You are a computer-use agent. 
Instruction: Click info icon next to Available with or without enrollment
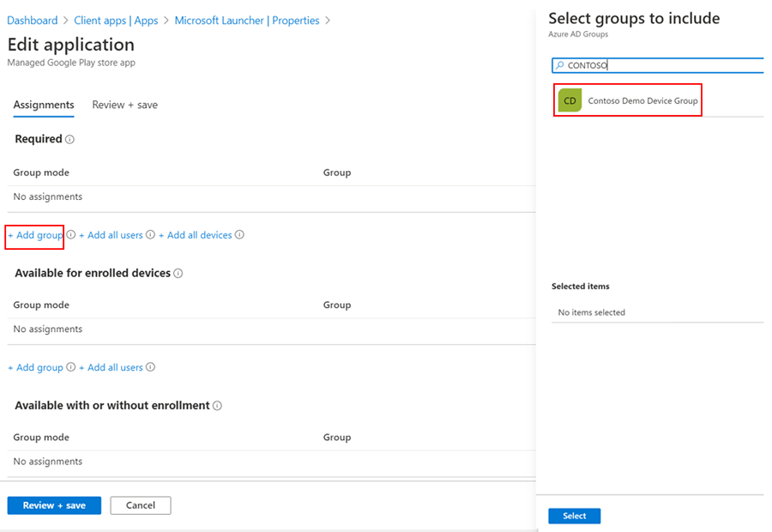tap(217, 405)
